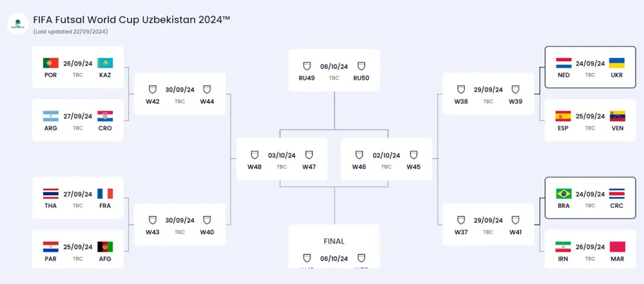The image size is (644, 284).
Task: Open the W48 vs W47 semifinal card
Action: 281,159
